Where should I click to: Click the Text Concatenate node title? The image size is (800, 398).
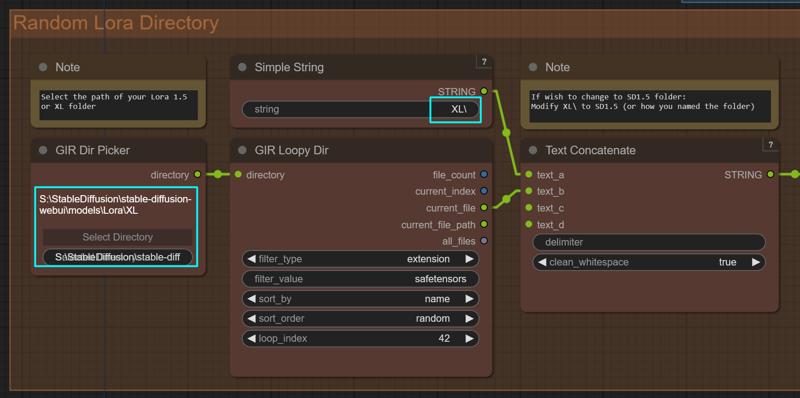point(590,151)
